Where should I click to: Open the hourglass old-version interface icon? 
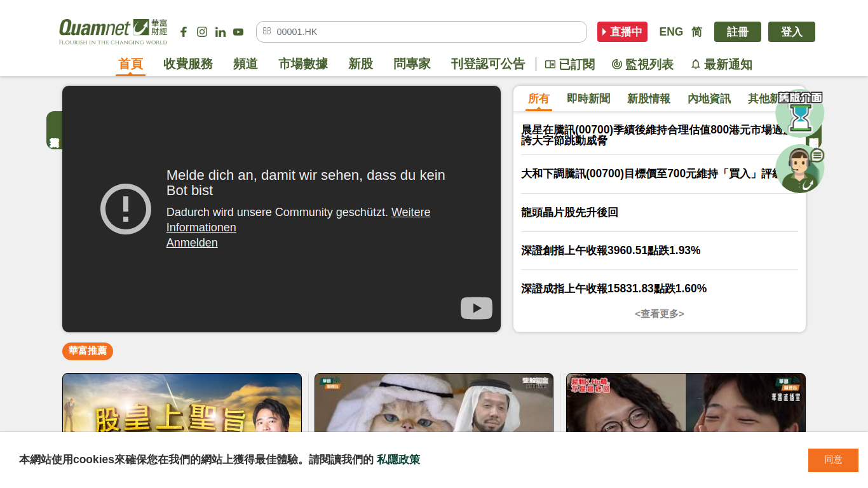[800, 114]
